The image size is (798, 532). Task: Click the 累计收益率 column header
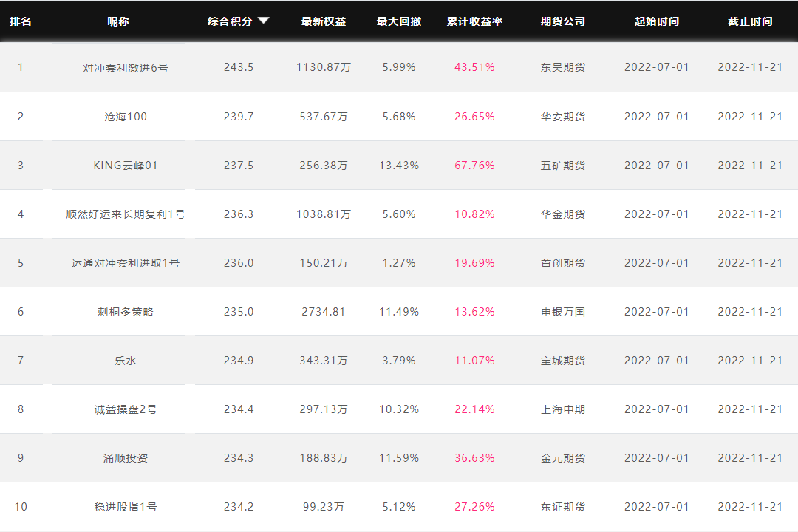pyautogui.click(x=475, y=21)
